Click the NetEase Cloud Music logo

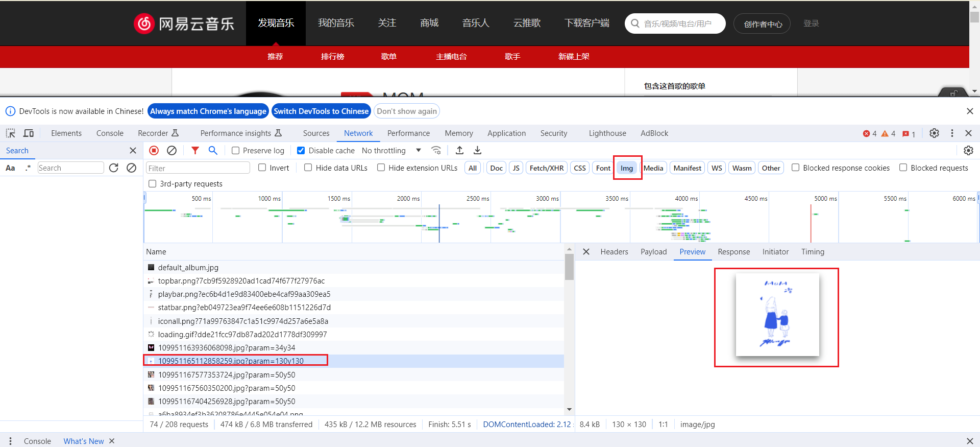click(x=184, y=23)
